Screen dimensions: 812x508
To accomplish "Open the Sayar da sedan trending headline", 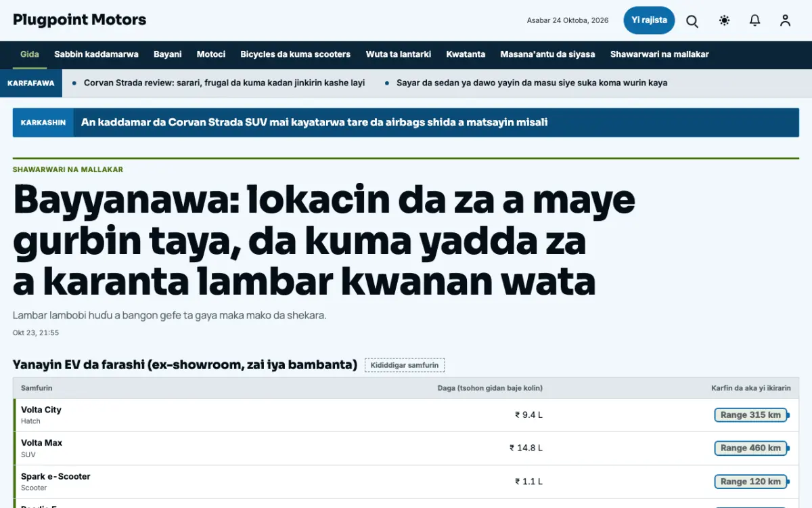I will click(x=532, y=83).
